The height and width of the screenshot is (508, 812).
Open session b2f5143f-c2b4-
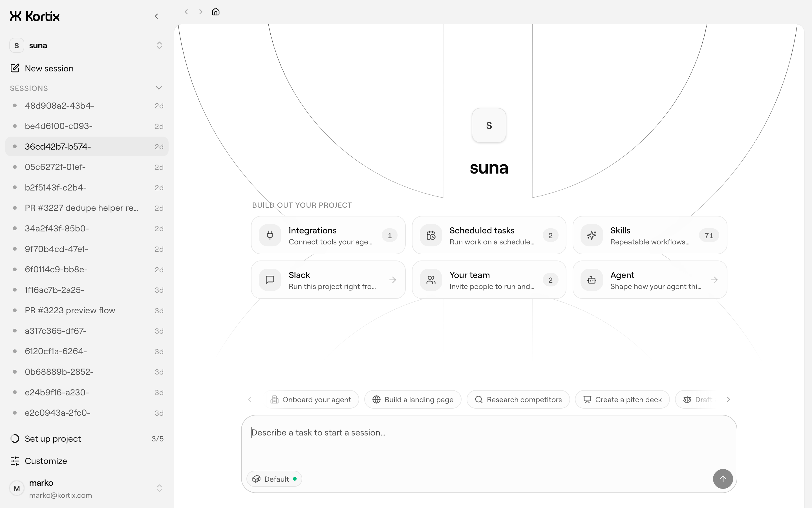click(x=87, y=188)
